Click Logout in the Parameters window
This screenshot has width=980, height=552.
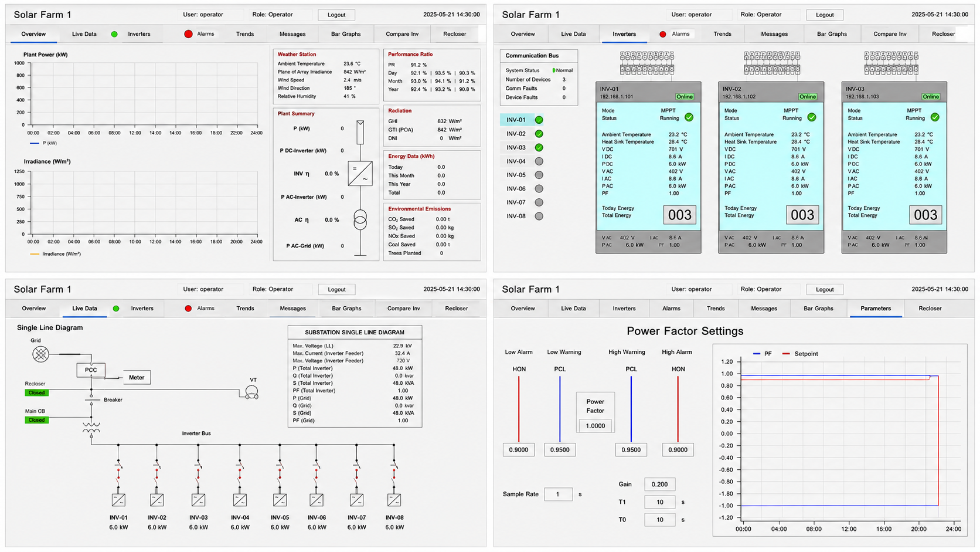click(x=825, y=289)
